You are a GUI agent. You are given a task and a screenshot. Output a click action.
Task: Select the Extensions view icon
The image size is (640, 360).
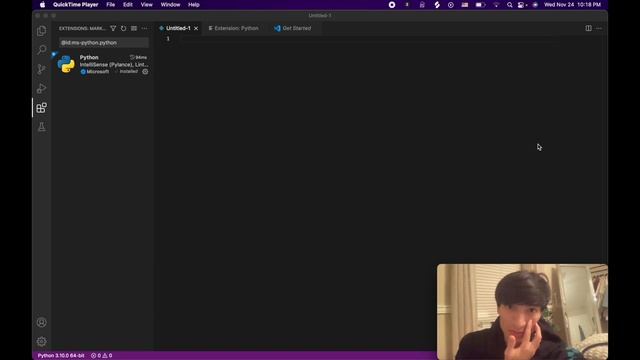click(41, 108)
